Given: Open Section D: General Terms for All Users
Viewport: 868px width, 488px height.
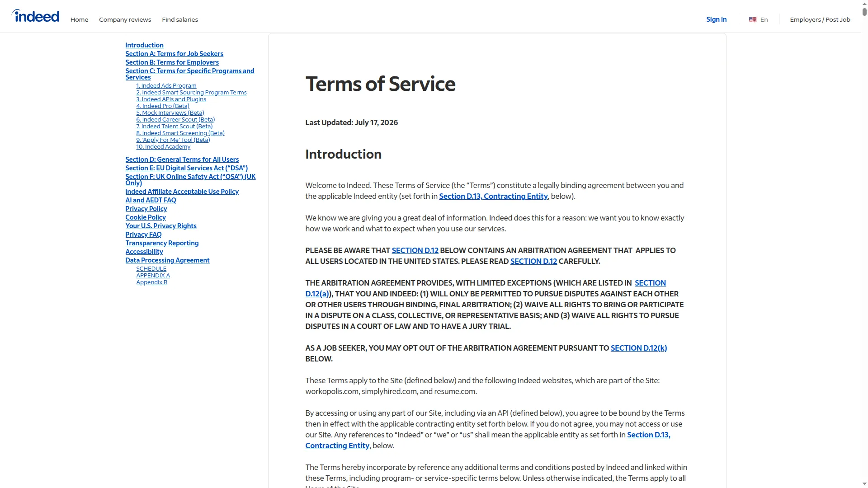Looking at the screenshot, I should coord(182,160).
